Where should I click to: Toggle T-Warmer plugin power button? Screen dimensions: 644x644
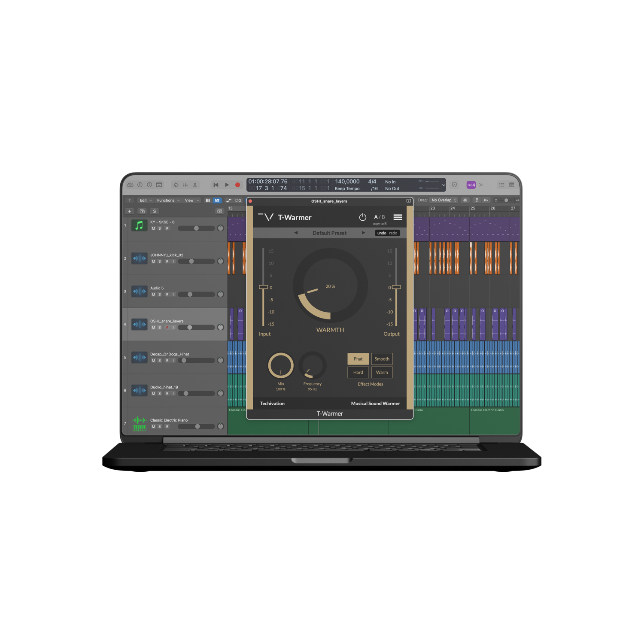[x=363, y=217]
